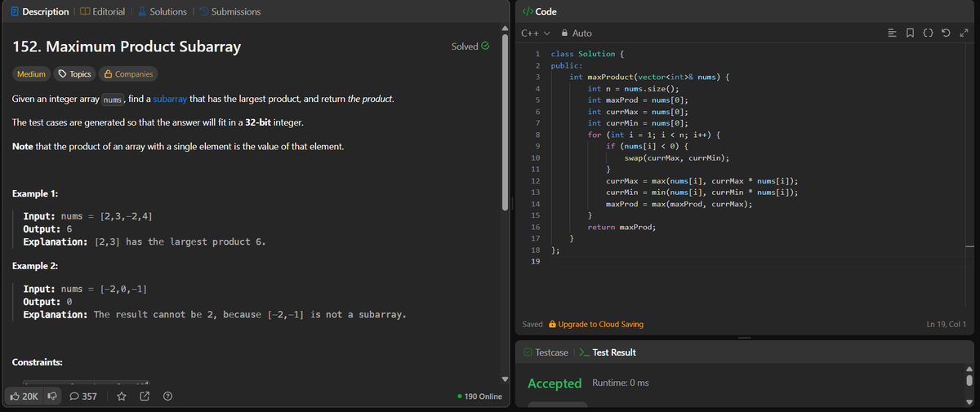
Task: Click the Medium difficulty tag
Action: coord(31,74)
